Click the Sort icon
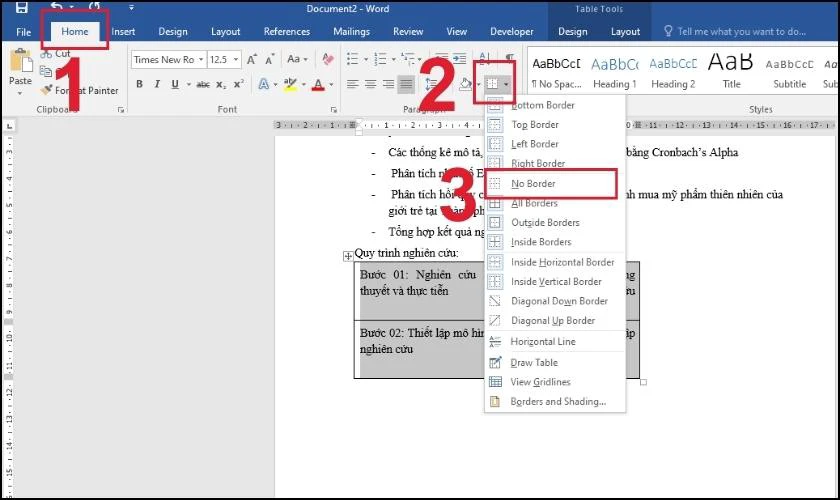840x500 pixels. coord(484,59)
